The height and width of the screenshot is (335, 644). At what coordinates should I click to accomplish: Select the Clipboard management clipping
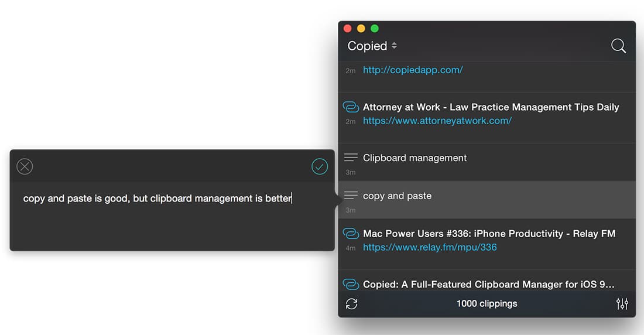(487, 162)
